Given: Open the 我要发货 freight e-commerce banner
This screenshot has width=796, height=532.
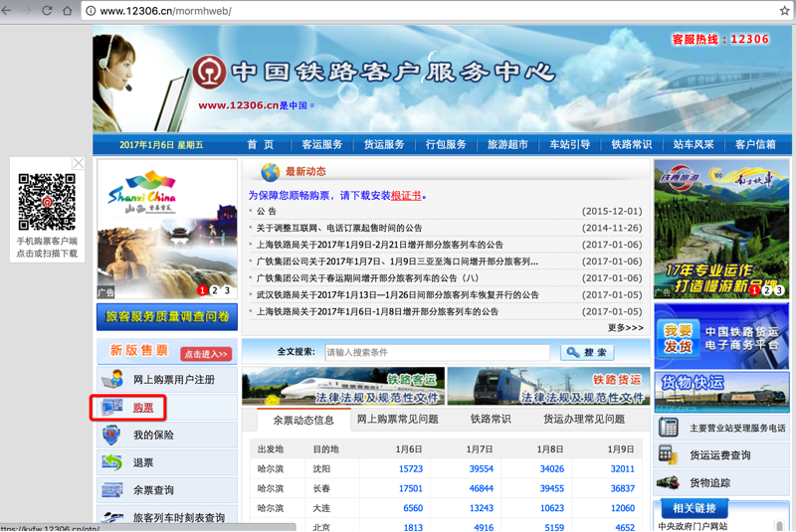Looking at the screenshot, I should 721,337.
